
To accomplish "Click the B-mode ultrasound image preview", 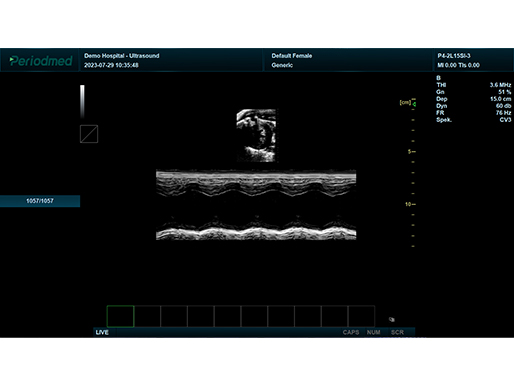I will (256, 135).
